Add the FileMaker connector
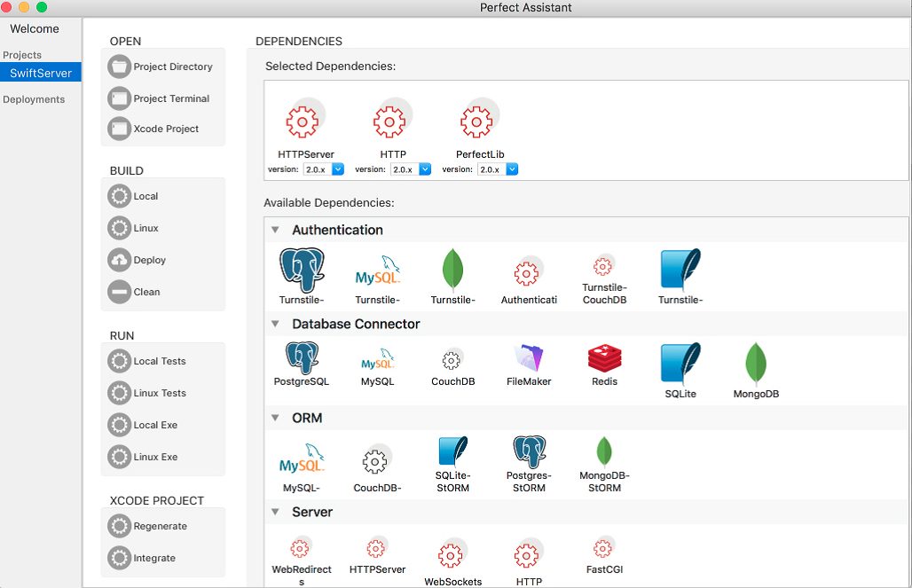Image resolution: width=912 pixels, height=588 pixels. tap(529, 365)
